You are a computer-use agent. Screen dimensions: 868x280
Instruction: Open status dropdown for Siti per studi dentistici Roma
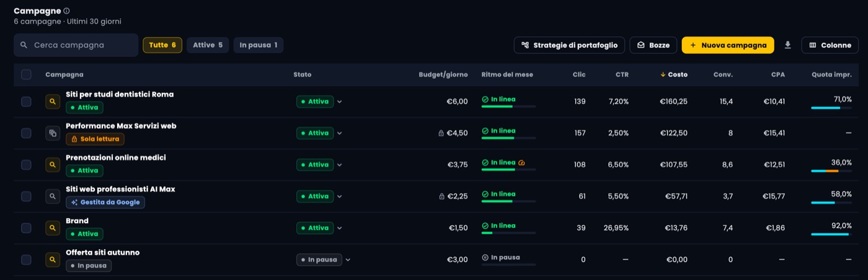pos(319,102)
